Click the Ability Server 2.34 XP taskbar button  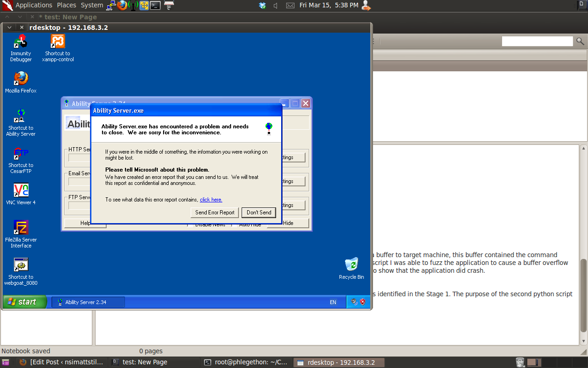(88, 302)
